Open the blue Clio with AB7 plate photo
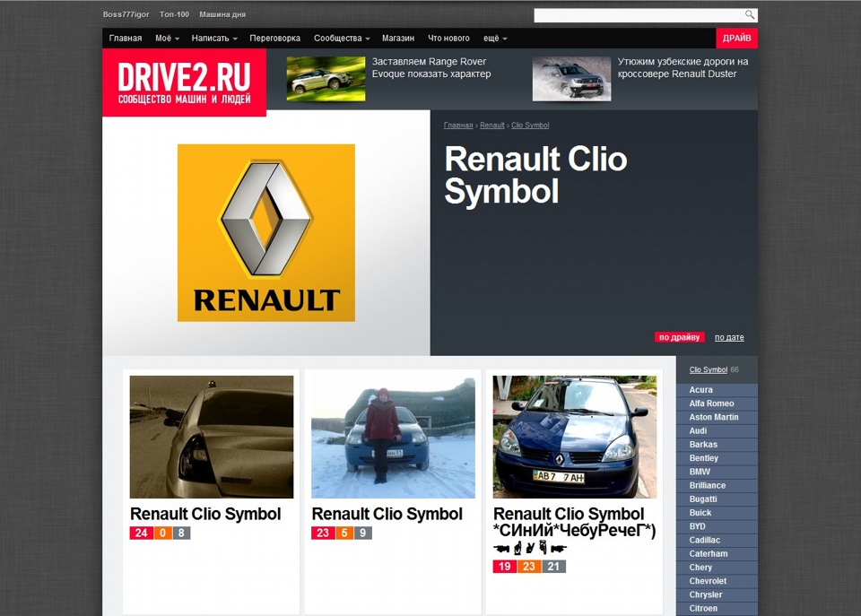The image size is (861, 616). tap(575, 437)
